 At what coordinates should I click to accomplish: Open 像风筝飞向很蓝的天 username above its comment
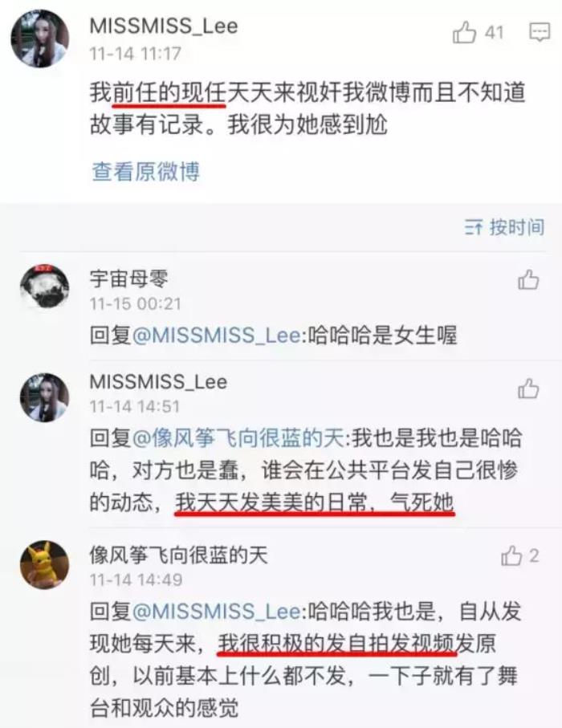pos(179,555)
